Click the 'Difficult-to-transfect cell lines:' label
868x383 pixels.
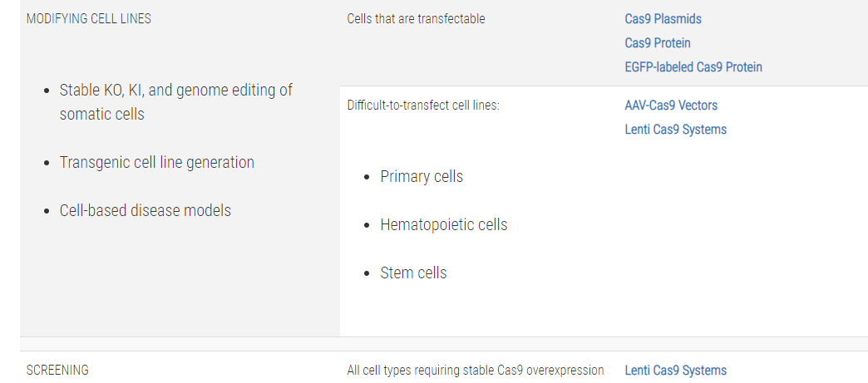(x=423, y=106)
